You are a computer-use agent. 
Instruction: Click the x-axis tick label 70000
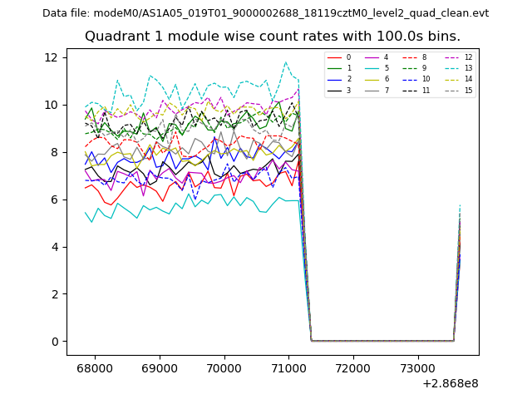(x=224, y=368)
